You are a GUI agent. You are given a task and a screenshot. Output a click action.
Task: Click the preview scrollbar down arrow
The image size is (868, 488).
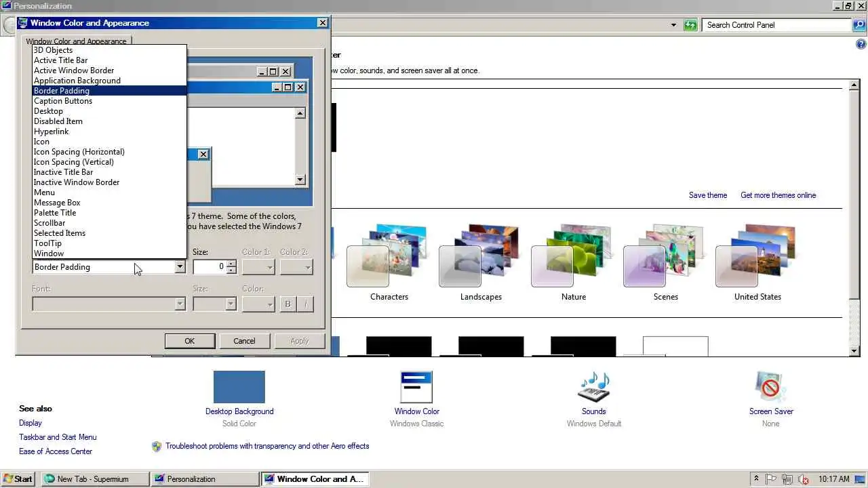click(x=300, y=180)
